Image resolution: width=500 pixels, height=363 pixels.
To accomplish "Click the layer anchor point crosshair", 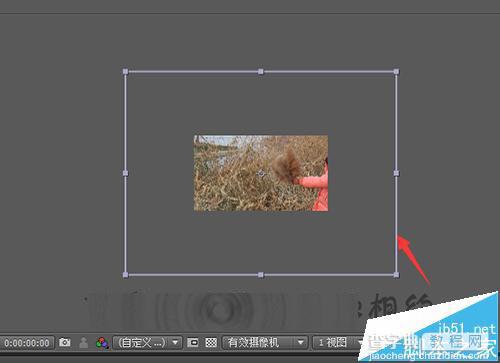I will (261, 173).
